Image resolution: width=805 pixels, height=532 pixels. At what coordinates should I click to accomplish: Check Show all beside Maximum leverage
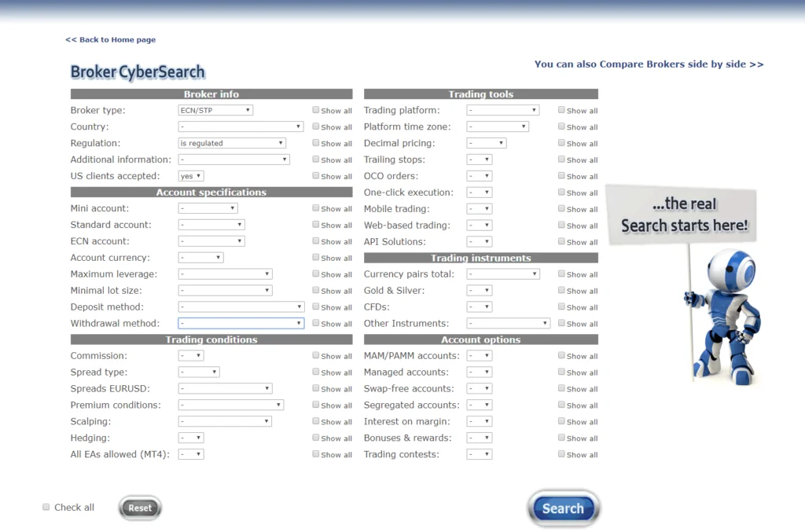[316, 274]
